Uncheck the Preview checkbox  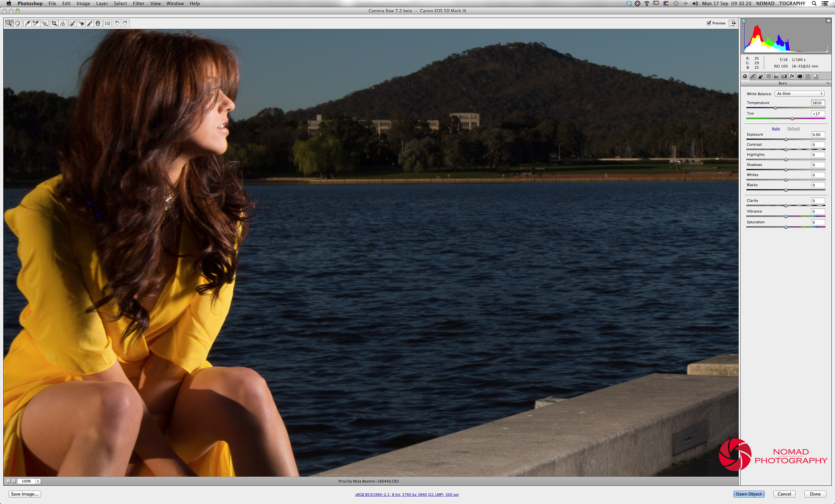coord(708,23)
